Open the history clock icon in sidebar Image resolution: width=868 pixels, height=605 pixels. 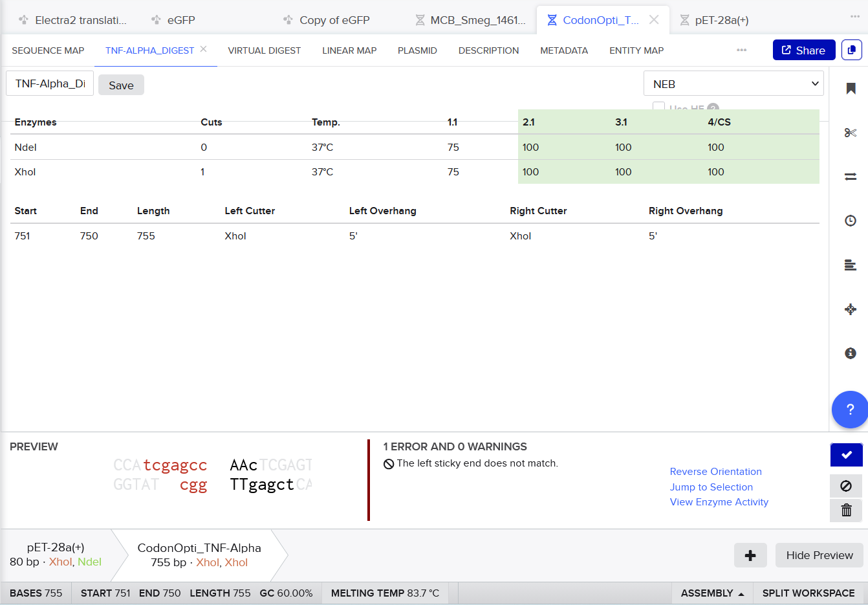851,221
